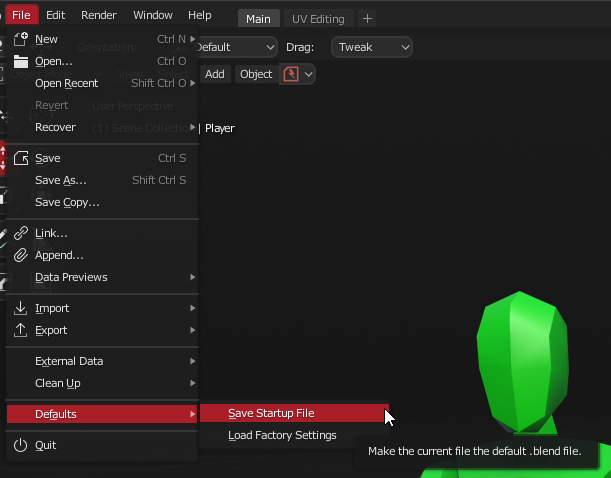Select the Defaults menu entry

102,414
